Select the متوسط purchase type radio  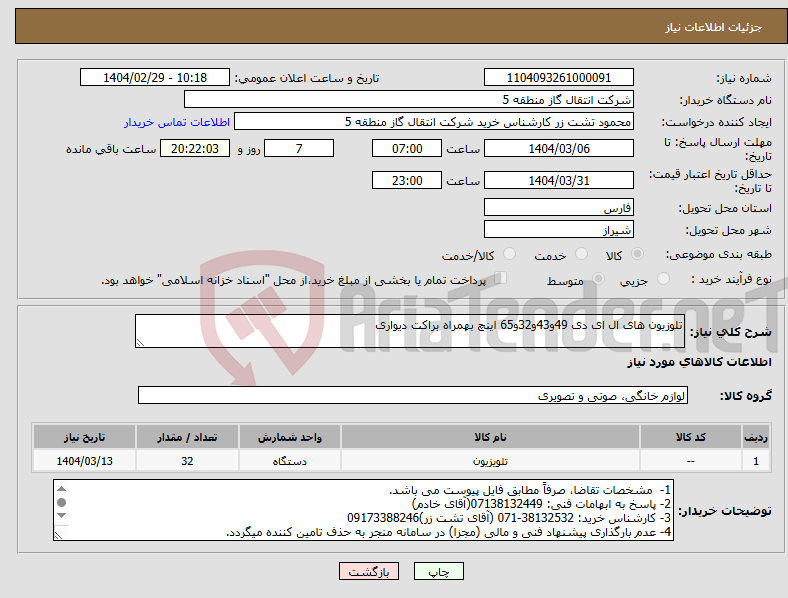tap(598, 278)
